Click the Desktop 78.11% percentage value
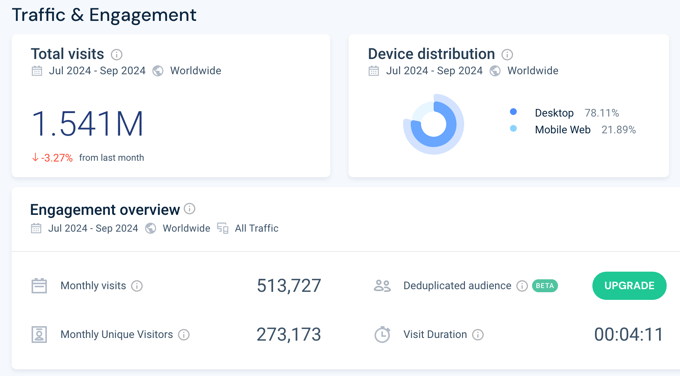The width and height of the screenshot is (680, 376). (602, 113)
